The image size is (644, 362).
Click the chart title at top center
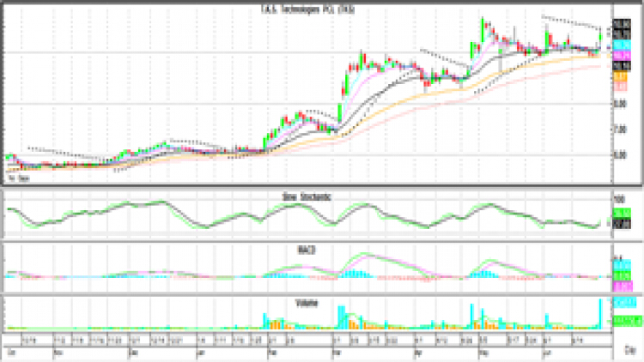tap(307, 9)
